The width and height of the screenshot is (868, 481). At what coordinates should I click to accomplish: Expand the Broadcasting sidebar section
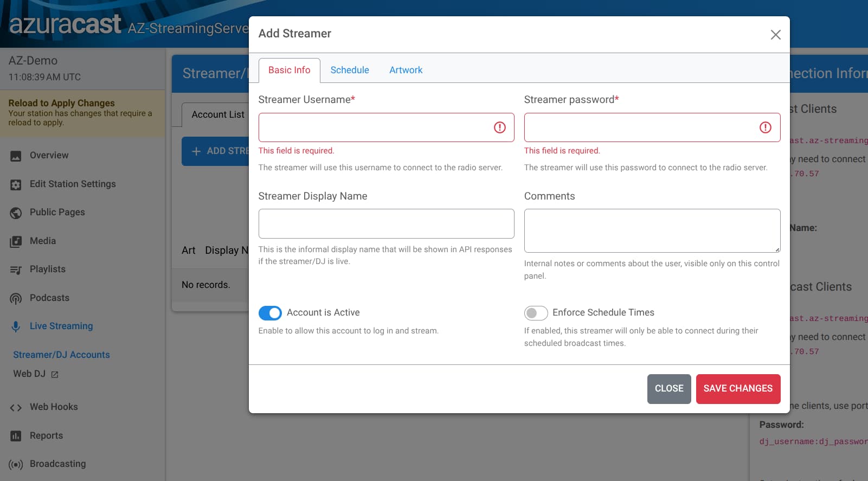coord(82,464)
